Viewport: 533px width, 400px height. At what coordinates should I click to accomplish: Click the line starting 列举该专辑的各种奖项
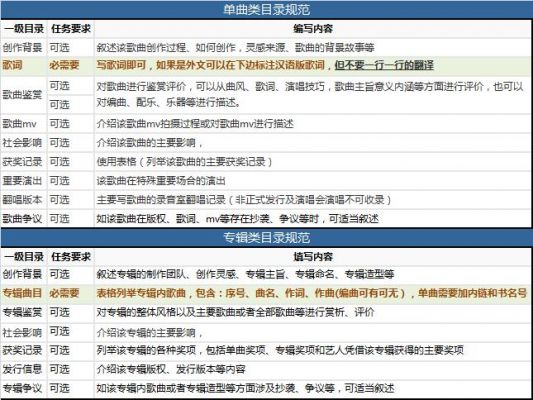(280, 350)
